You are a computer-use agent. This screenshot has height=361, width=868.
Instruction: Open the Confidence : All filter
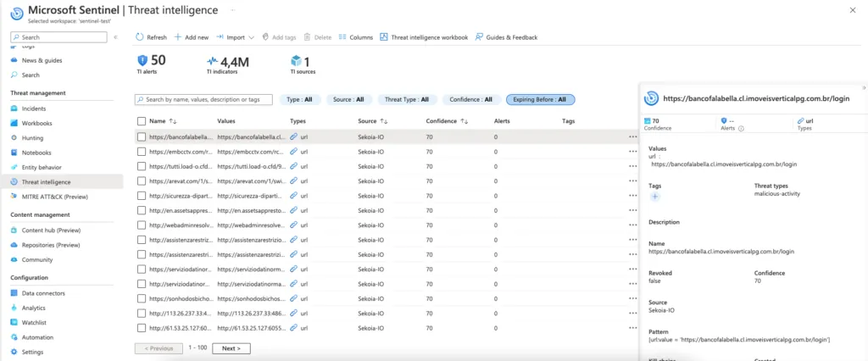pyautogui.click(x=471, y=100)
